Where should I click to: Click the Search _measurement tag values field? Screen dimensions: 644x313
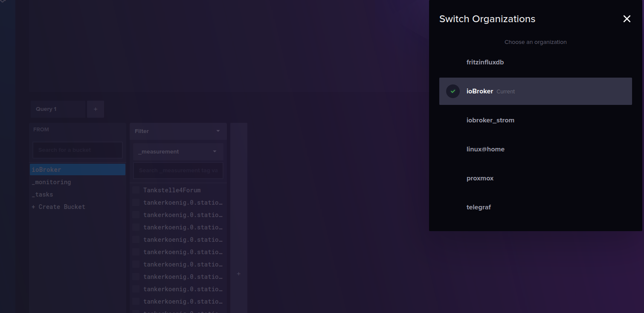(x=178, y=171)
